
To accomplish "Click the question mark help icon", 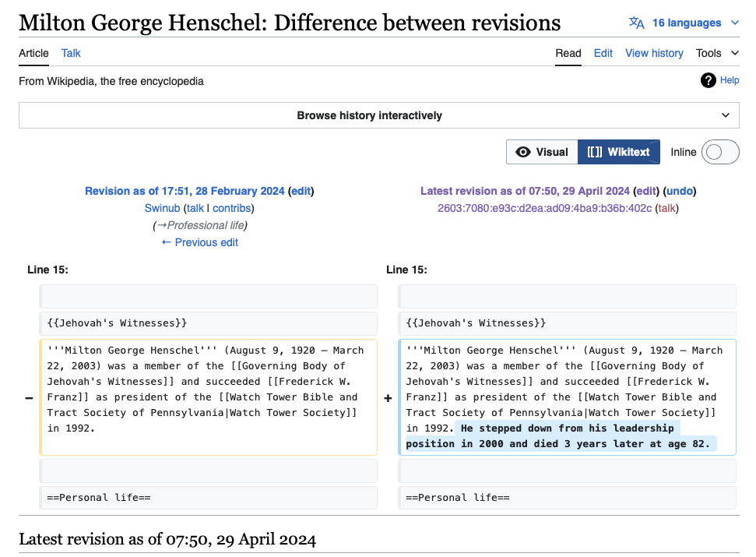I will (708, 80).
